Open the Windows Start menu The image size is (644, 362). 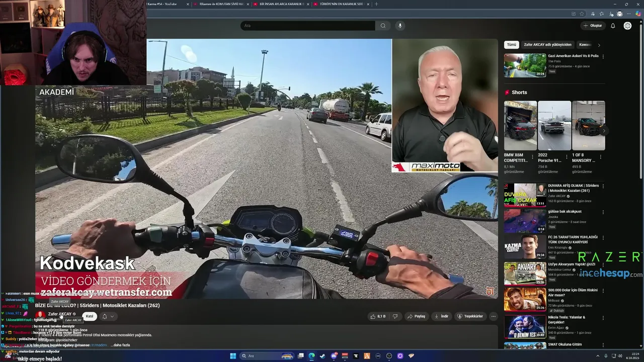tap(233, 356)
